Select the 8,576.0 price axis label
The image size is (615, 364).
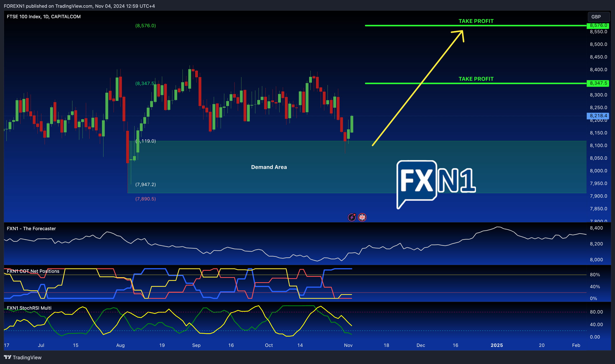coord(598,25)
